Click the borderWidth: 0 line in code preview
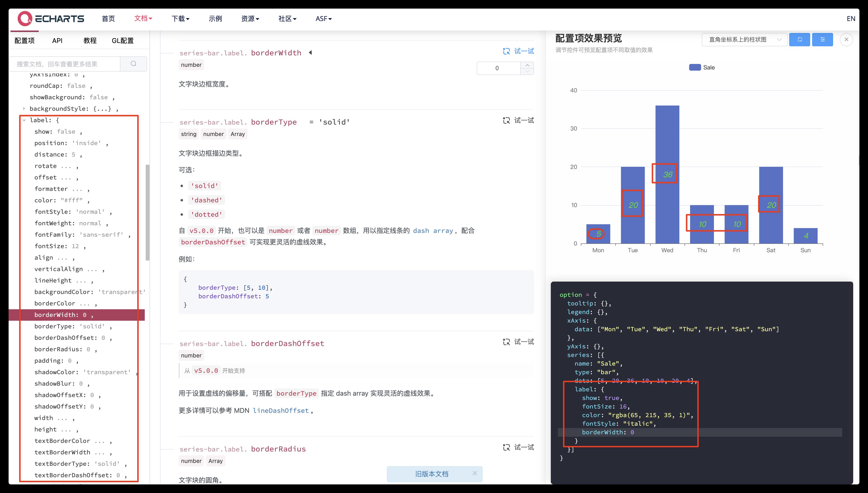 (x=608, y=432)
